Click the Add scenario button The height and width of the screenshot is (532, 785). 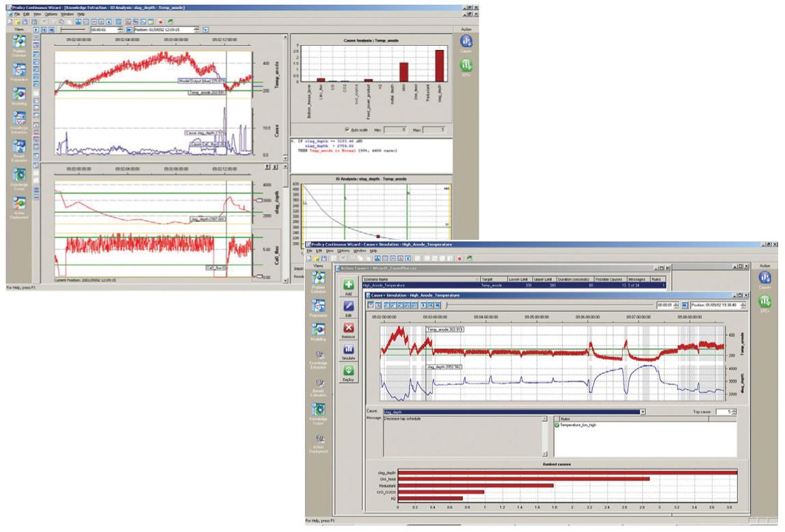pos(349,287)
